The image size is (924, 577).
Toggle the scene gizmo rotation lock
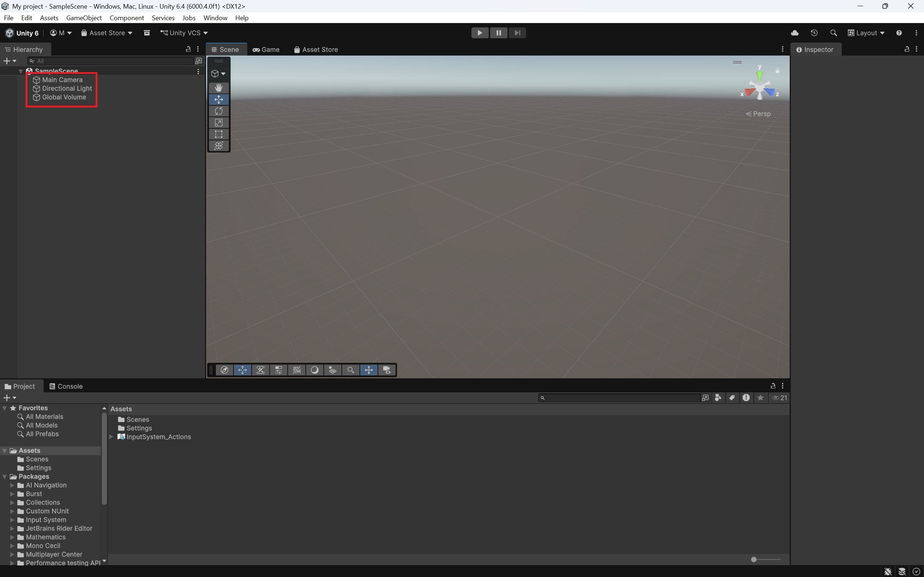point(777,71)
